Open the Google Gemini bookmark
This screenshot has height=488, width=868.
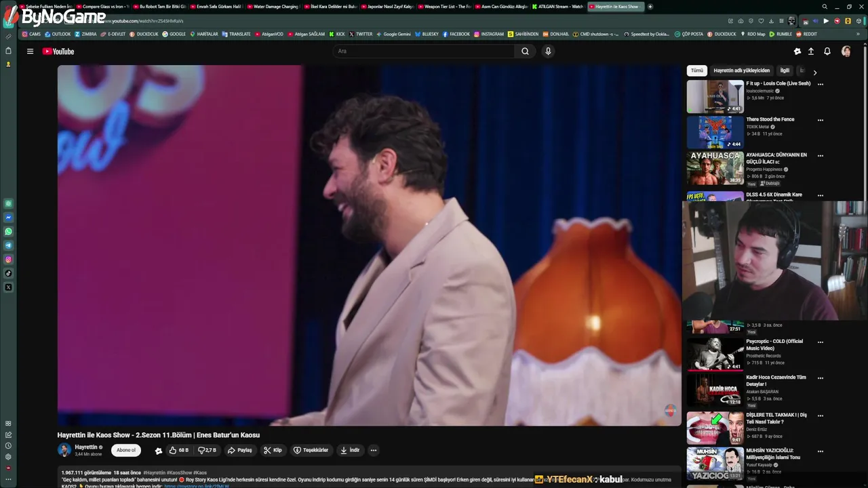pos(393,34)
